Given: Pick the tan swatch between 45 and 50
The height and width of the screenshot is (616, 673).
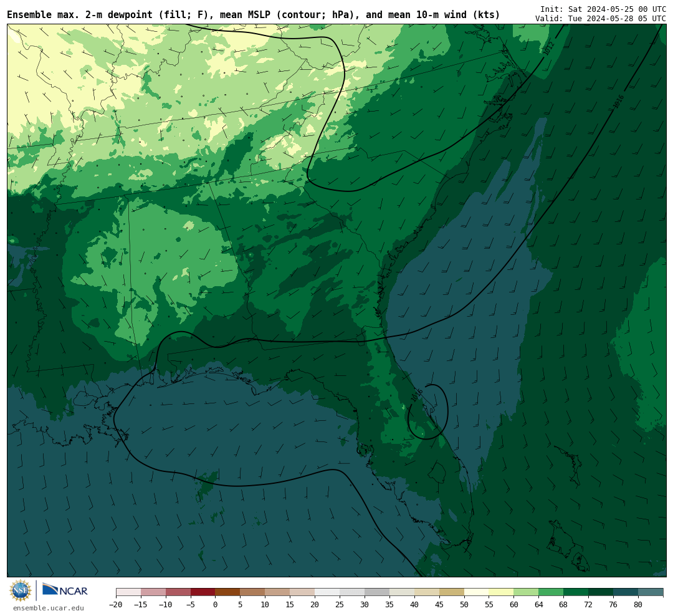Looking at the screenshot, I should [452, 592].
